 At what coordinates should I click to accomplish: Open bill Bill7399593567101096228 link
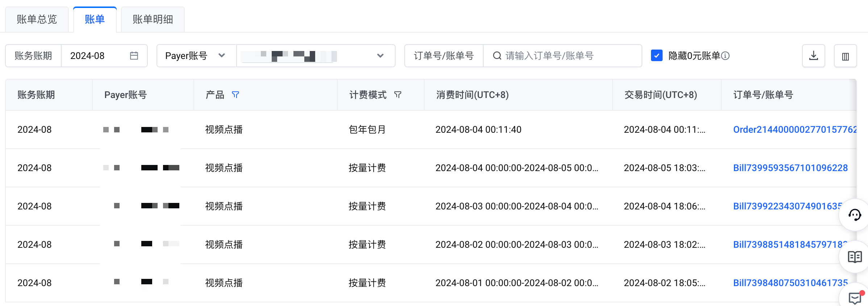790,168
